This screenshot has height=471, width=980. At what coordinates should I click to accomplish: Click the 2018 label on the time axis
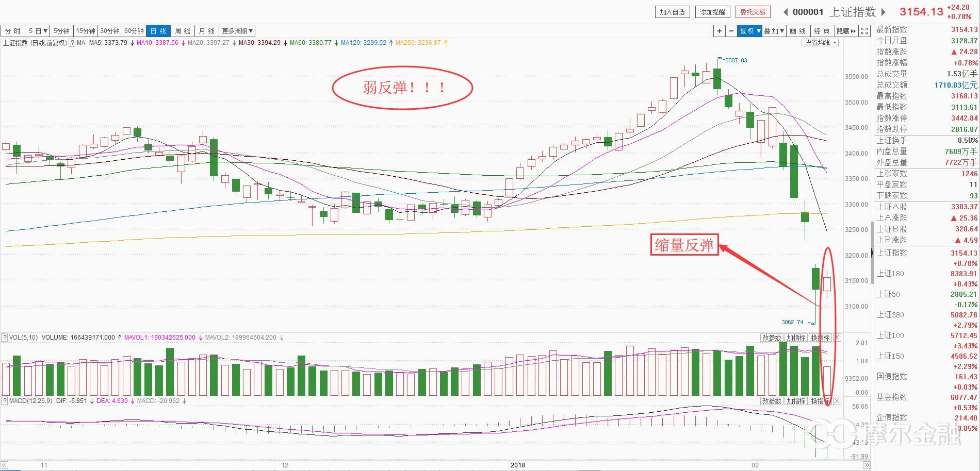518,465
